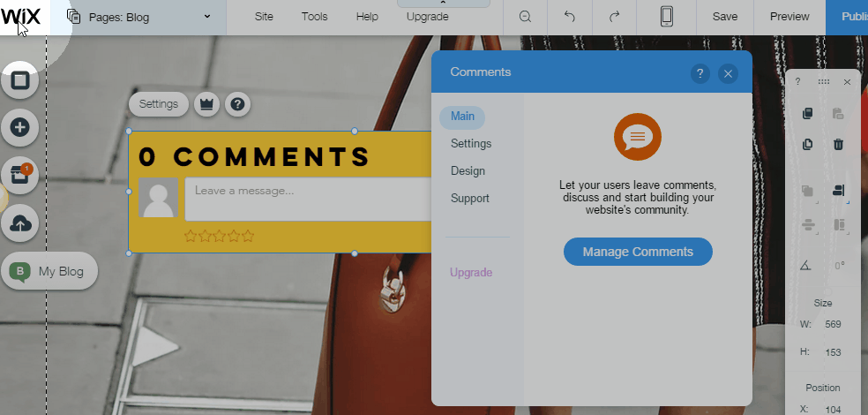Screen dimensions: 868x415
Task: Select the Settings tab in Comments panel
Action: pos(470,144)
